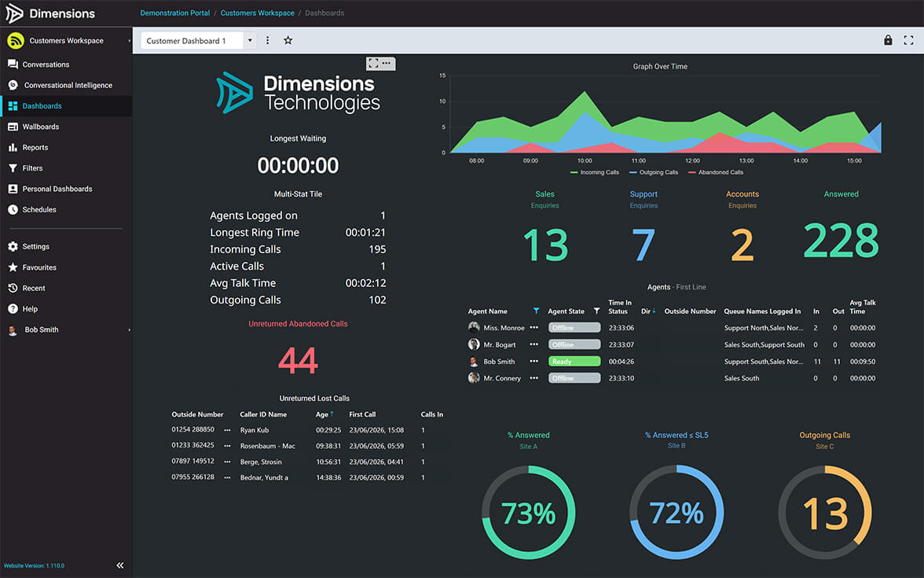Open the Settings gear icon

(x=13, y=247)
